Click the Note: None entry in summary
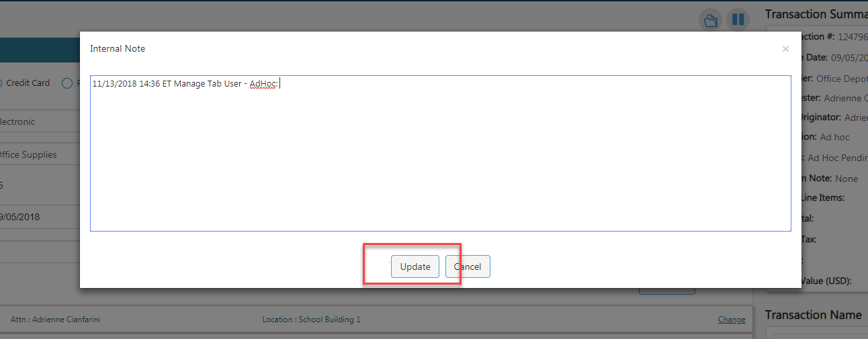 [830, 179]
